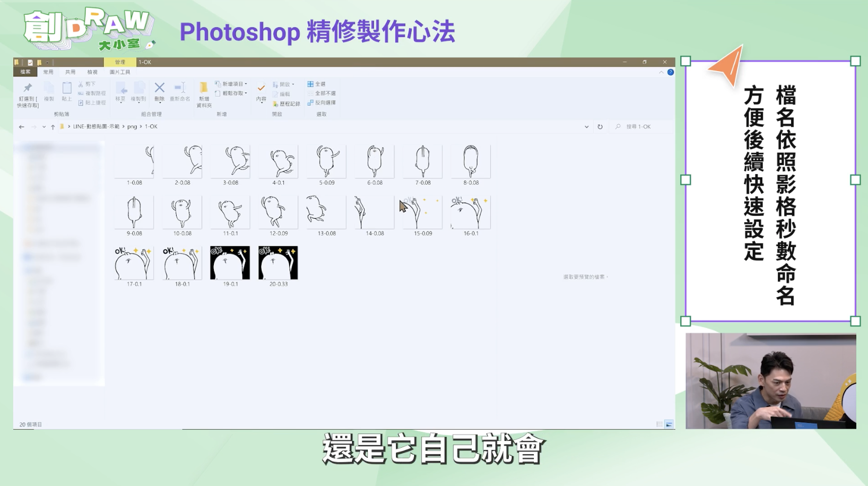Select the file thumbnail 19-0.1
The width and height of the screenshot is (868, 486).
pyautogui.click(x=230, y=263)
